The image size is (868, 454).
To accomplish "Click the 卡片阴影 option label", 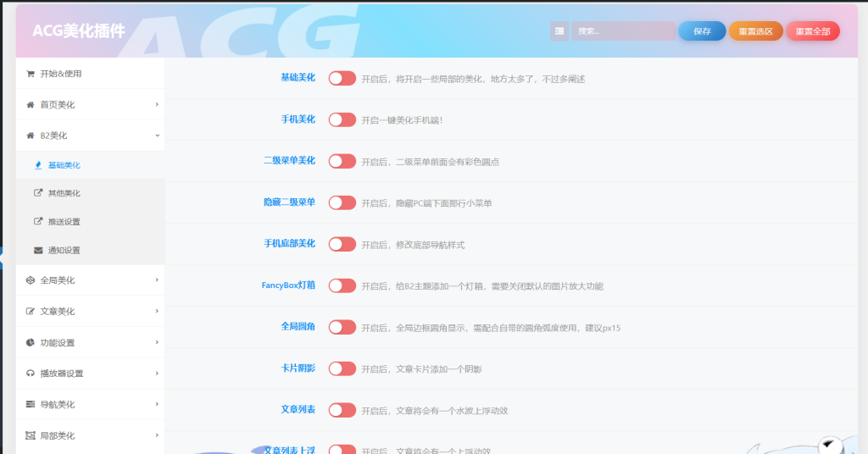I will click(298, 368).
